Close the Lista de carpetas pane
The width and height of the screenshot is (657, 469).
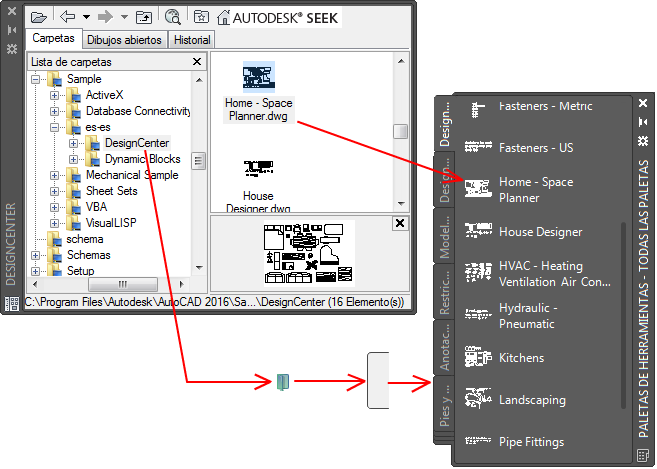click(x=197, y=62)
